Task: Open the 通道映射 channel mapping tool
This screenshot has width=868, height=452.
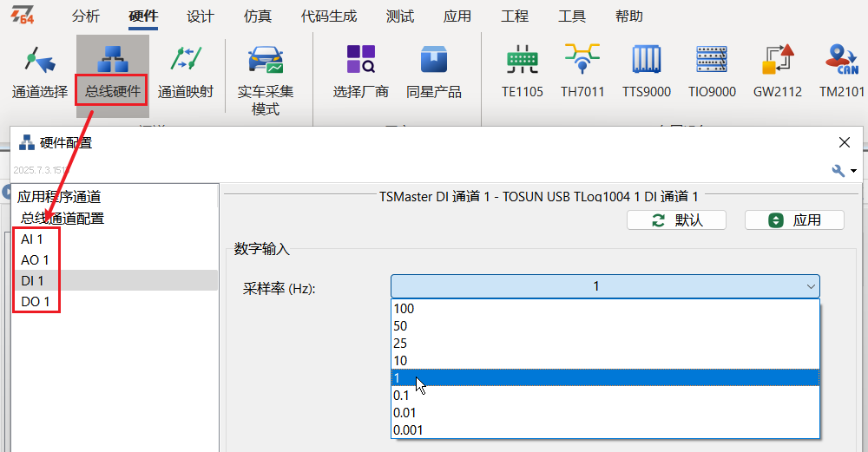Action: click(186, 72)
